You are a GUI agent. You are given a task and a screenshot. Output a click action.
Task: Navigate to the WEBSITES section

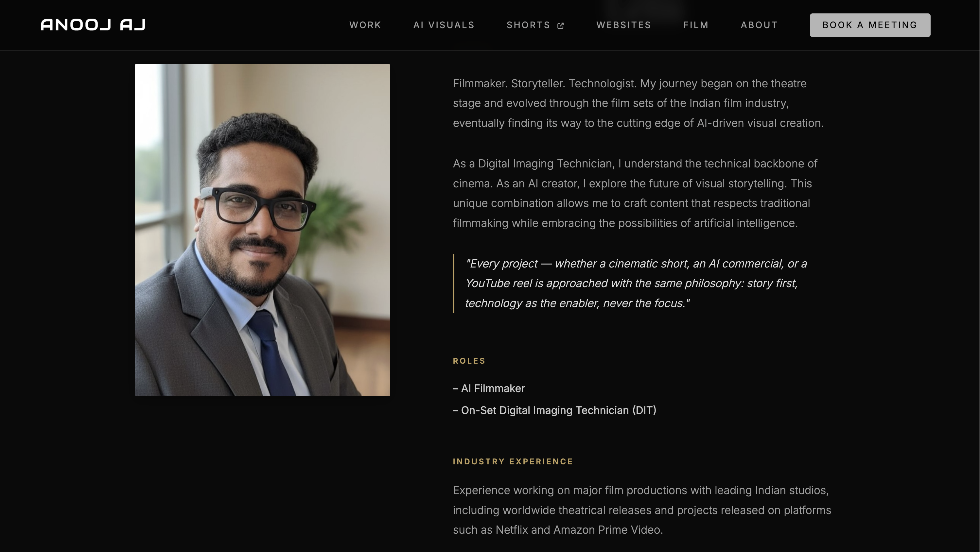point(623,25)
